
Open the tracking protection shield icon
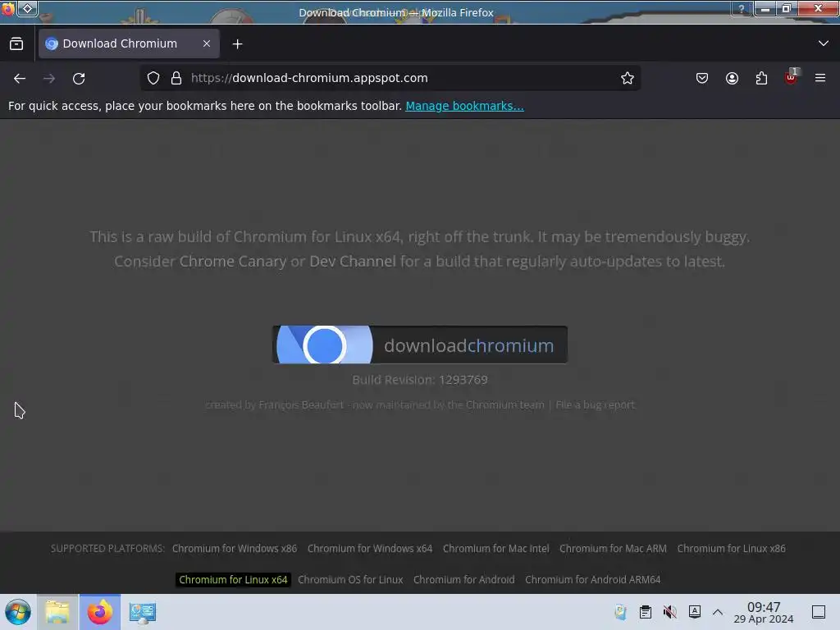[x=153, y=78]
